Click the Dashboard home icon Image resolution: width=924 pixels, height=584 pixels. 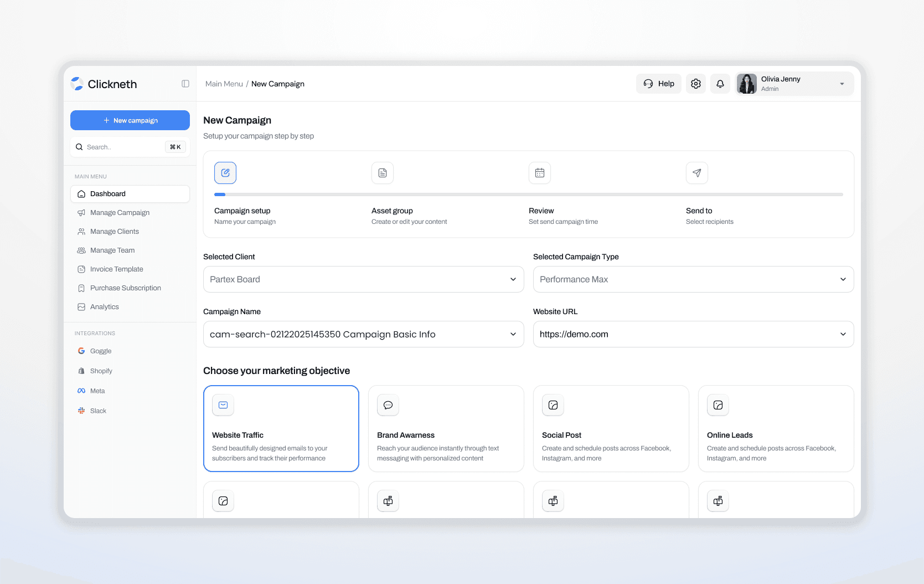coord(81,194)
